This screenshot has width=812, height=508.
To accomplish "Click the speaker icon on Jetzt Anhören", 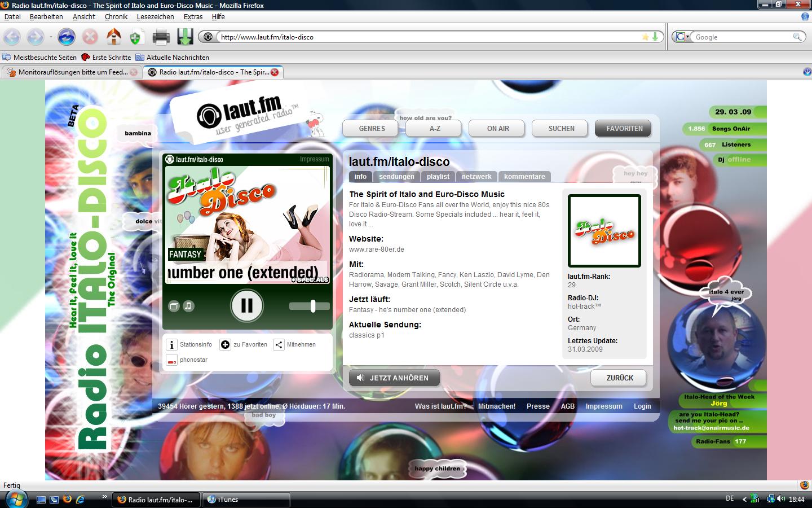I will 360,378.
